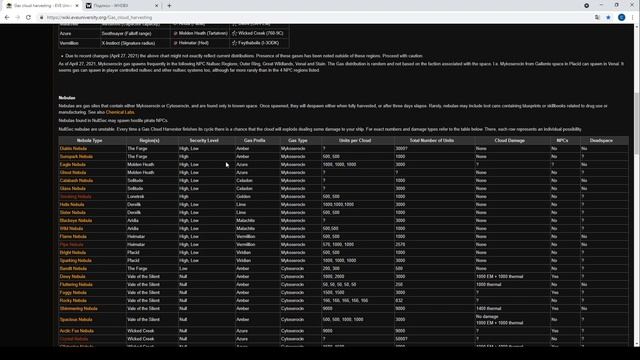The width and height of the screenshot is (640, 360).
Task: Click the Molden Heath (Tartatven) cell
Action: pyautogui.click(x=200, y=33)
